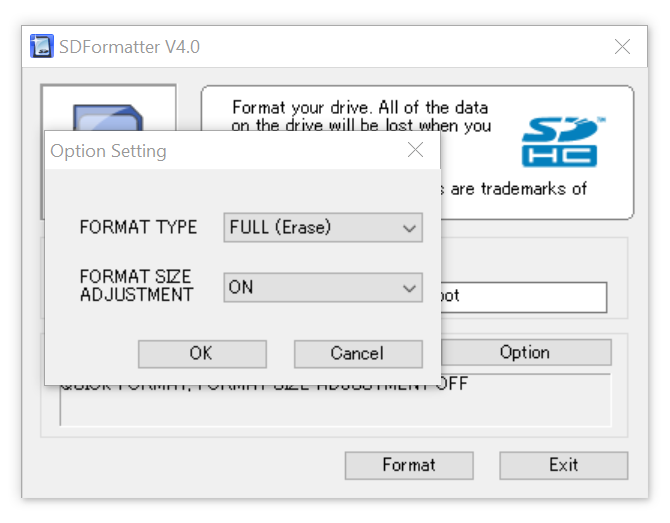Open the FORMAT TYPE dropdown showing FULL (Erase)
Screen dimensions: 670x523
point(322,228)
